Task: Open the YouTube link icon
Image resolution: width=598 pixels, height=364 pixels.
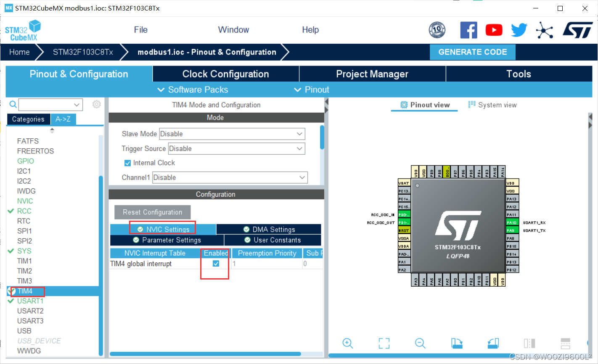Action: pos(494,30)
